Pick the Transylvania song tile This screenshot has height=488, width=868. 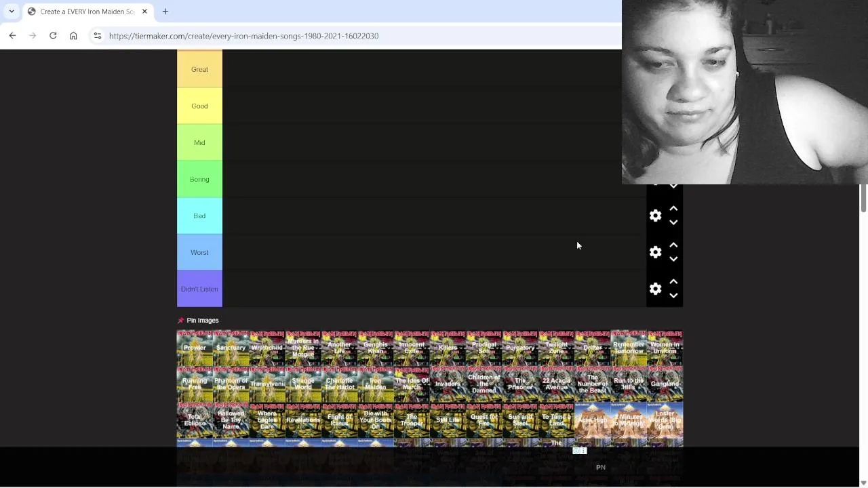tap(267, 384)
